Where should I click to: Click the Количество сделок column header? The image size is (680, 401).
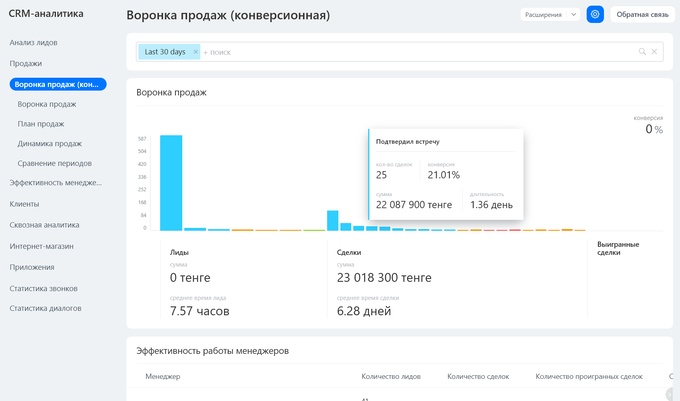[x=478, y=376]
